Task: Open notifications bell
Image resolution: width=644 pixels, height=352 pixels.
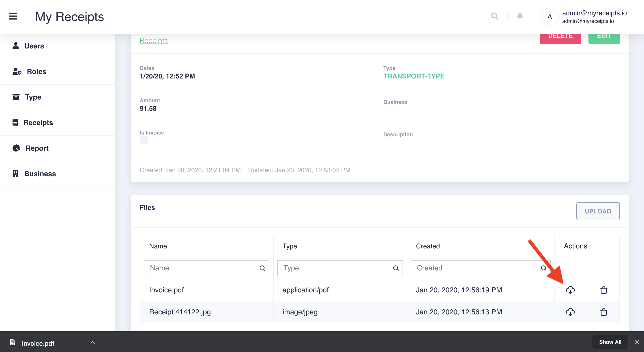Action: pos(520,17)
